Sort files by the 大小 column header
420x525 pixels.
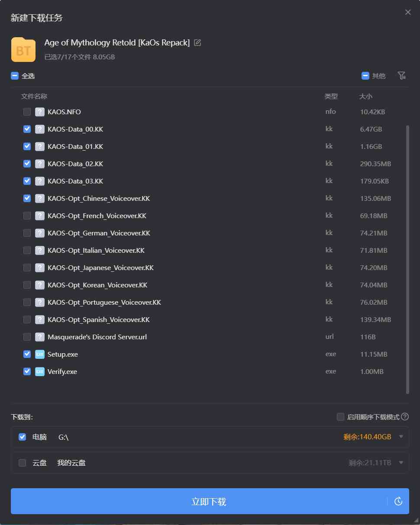(x=365, y=96)
